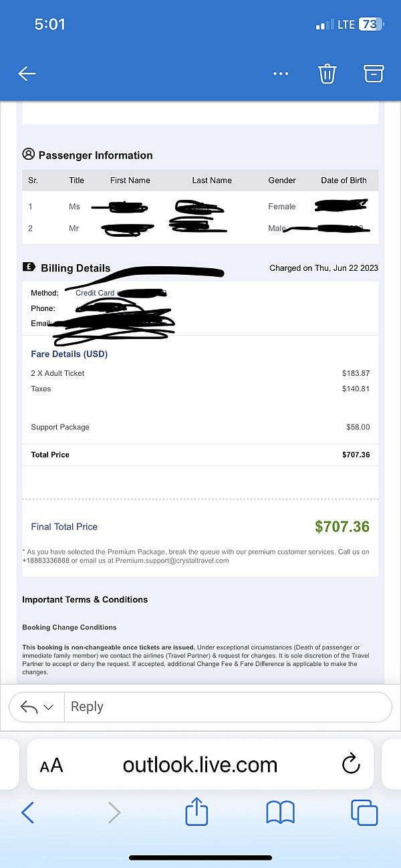The height and width of the screenshot is (868, 401).
Task: Show Safari tabs overview icon
Action: click(x=364, y=812)
